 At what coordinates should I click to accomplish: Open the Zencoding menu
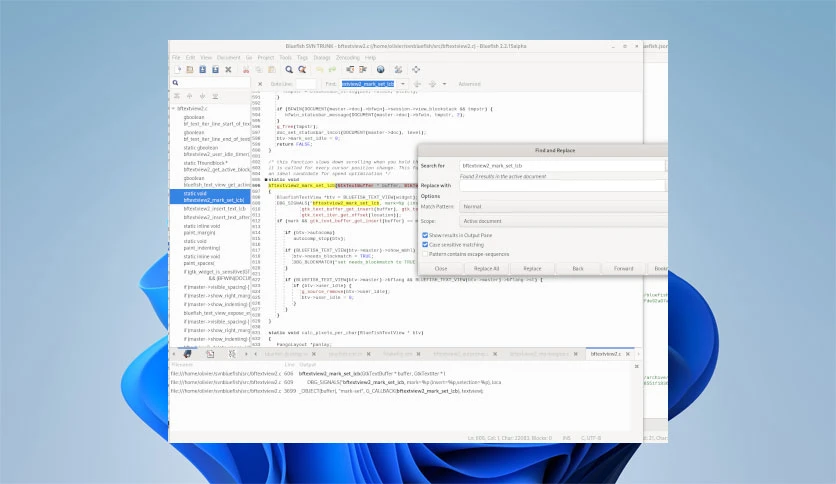[x=348, y=58]
